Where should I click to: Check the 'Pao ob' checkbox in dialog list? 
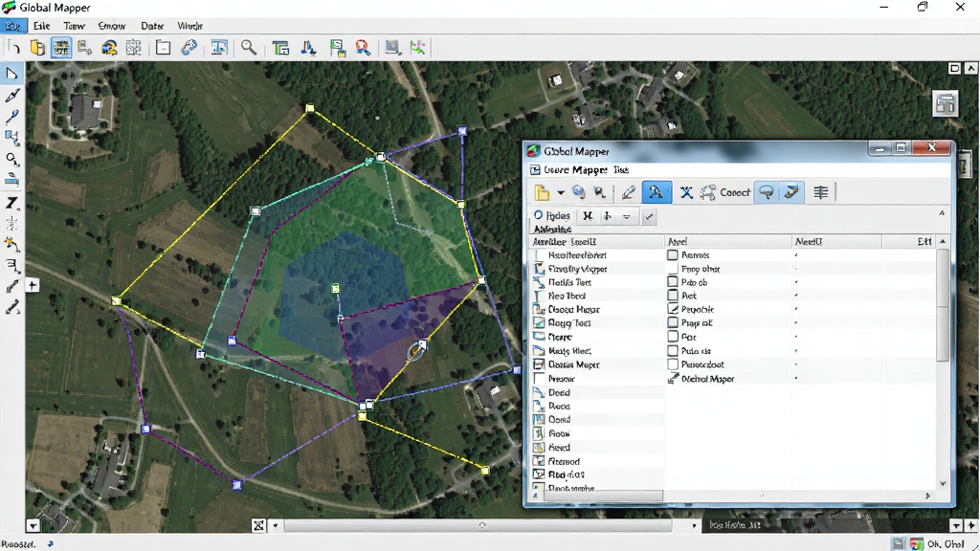(x=673, y=282)
